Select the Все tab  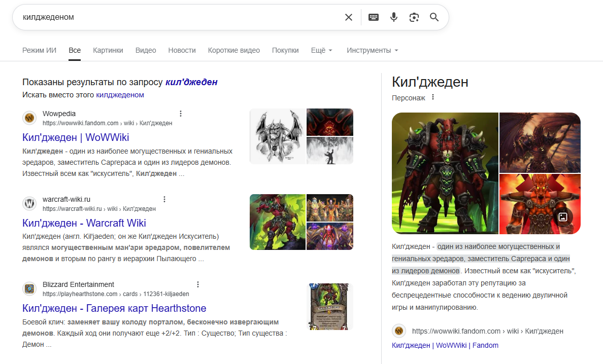click(75, 50)
